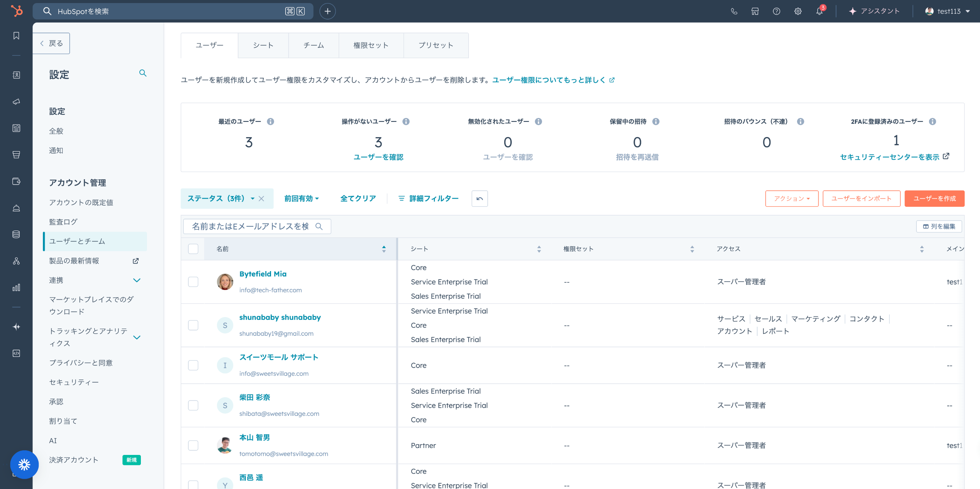This screenshot has width=980, height=489.
Task: Open the アクション dropdown button
Action: click(x=792, y=198)
